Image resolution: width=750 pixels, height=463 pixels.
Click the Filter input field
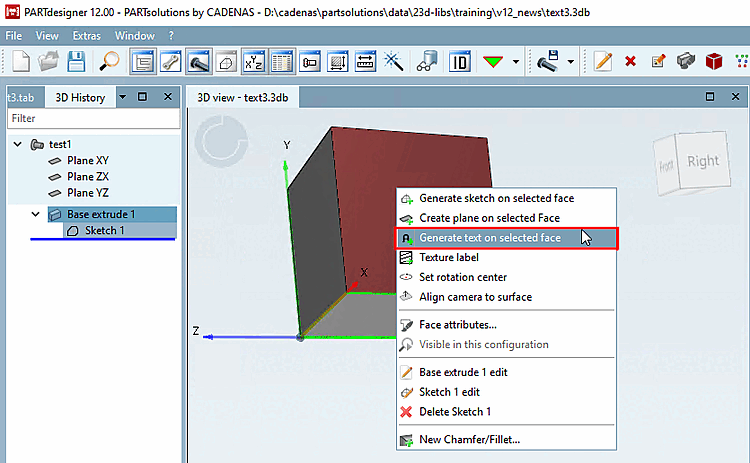pyautogui.click(x=94, y=118)
